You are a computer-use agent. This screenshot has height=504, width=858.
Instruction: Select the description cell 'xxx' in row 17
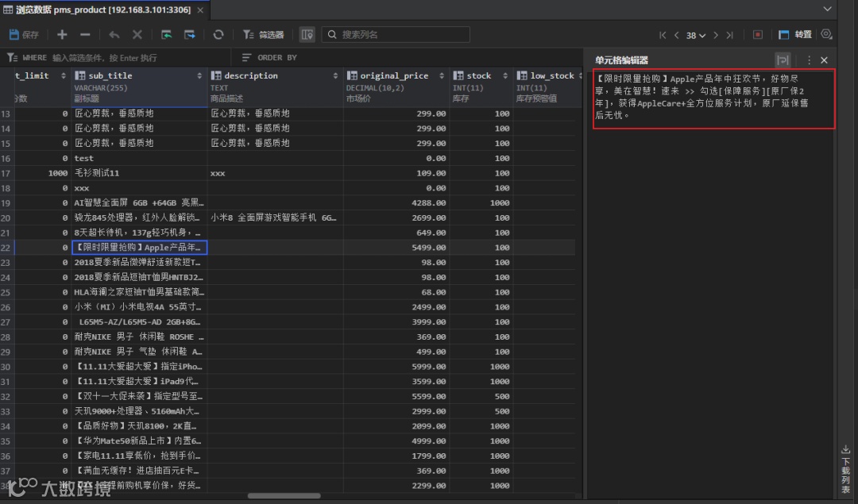(276, 173)
